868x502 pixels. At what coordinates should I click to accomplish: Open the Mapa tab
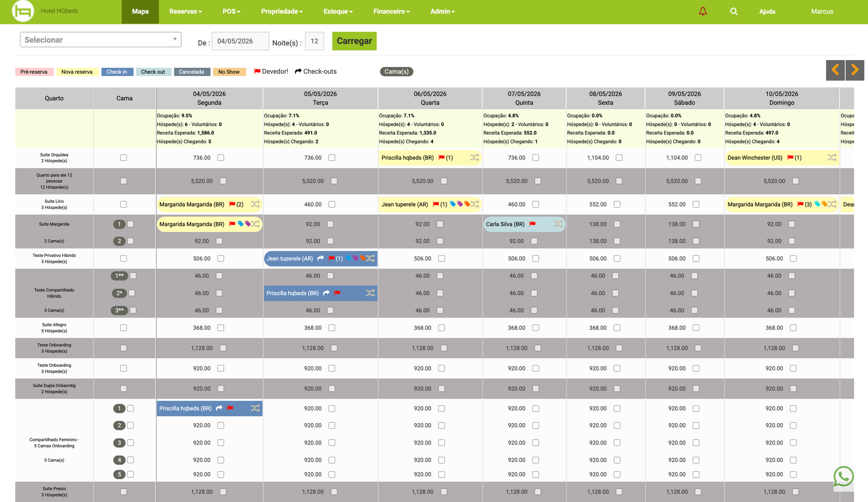pos(140,11)
